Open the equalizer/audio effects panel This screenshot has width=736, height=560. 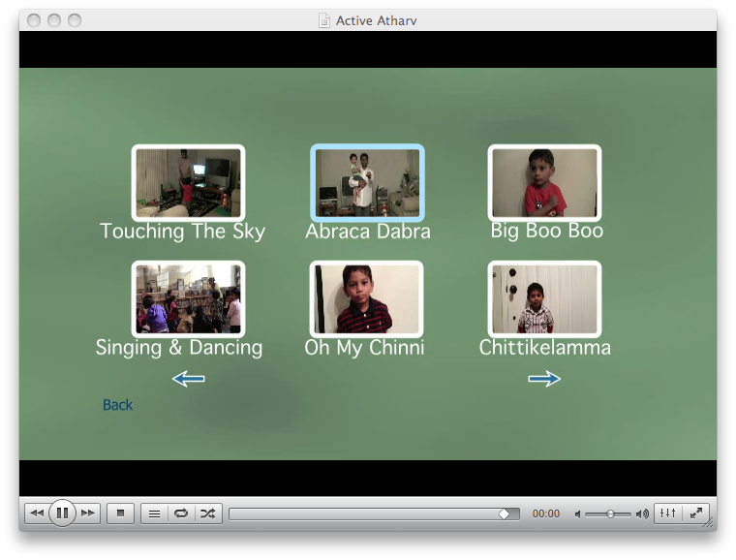tap(667, 513)
